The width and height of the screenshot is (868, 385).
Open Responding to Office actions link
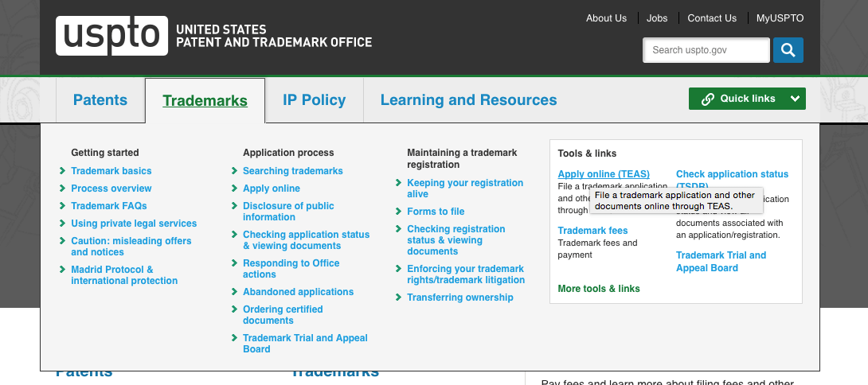click(291, 269)
